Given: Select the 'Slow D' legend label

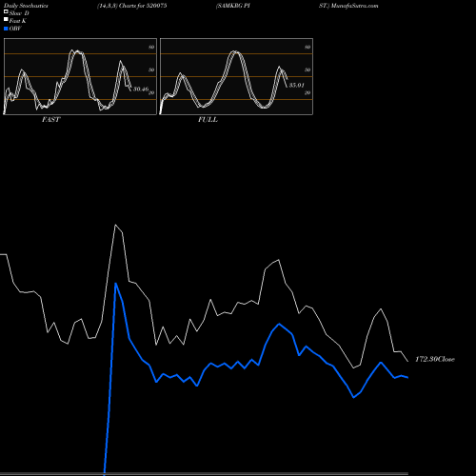Looking at the screenshot, I should [x=19, y=13].
